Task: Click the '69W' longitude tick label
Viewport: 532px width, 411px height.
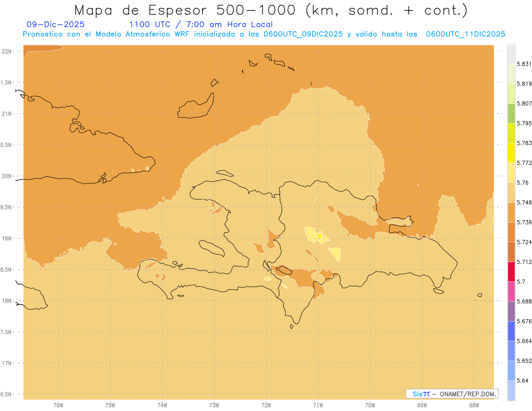Action: point(422,405)
